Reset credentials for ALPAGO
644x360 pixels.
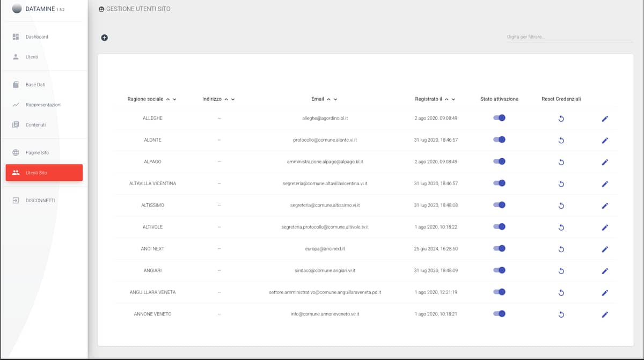coord(561,162)
